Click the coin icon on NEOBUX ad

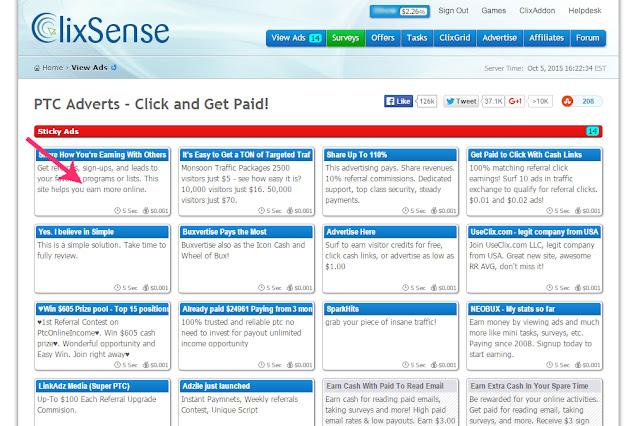(x=578, y=365)
